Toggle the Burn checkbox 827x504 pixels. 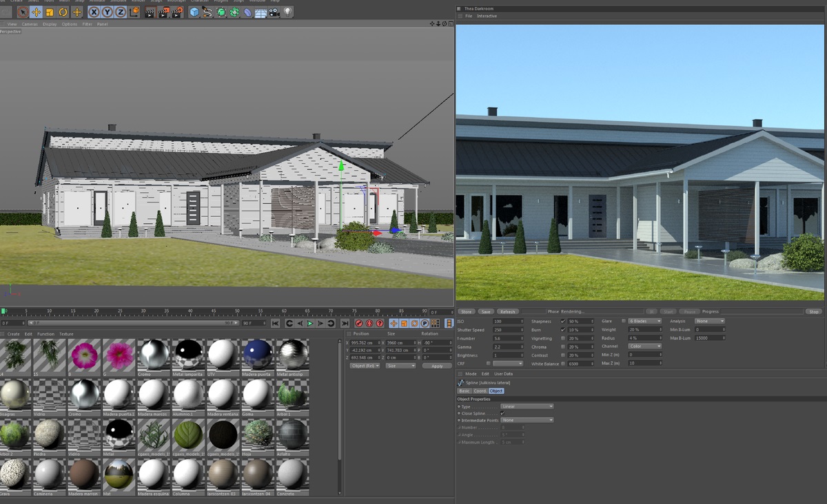click(x=563, y=330)
